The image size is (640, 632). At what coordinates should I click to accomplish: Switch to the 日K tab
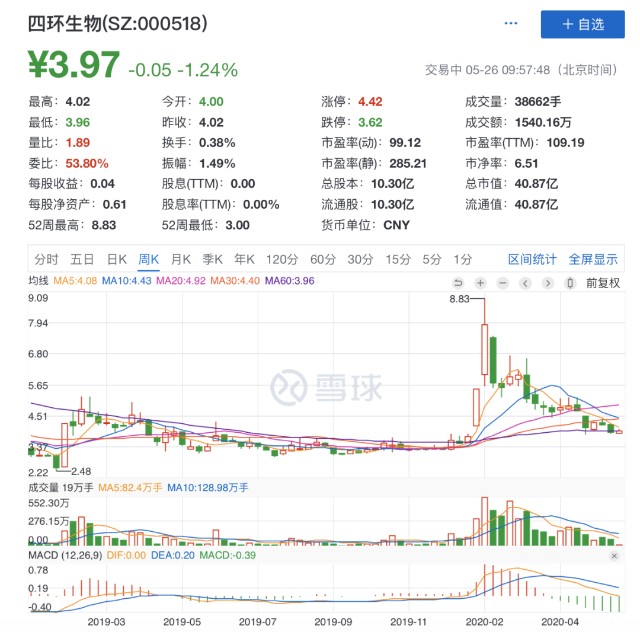pyautogui.click(x=117, y=259)
